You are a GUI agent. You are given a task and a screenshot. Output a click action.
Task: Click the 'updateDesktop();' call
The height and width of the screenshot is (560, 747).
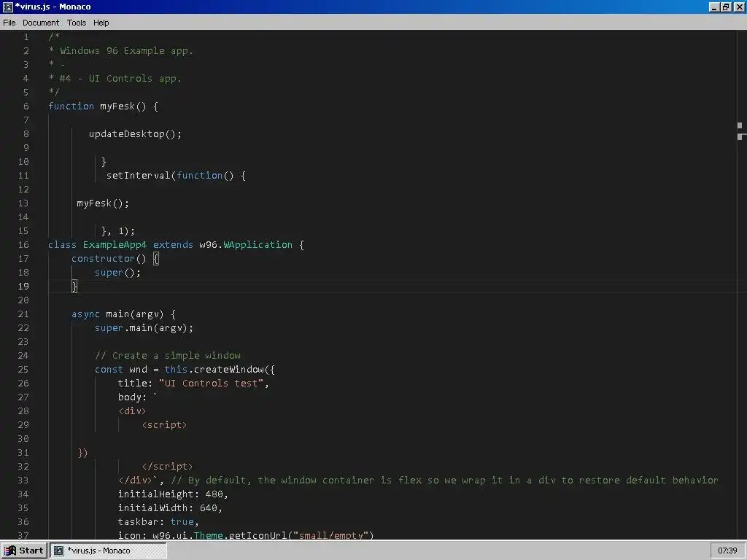pos(135,134)
